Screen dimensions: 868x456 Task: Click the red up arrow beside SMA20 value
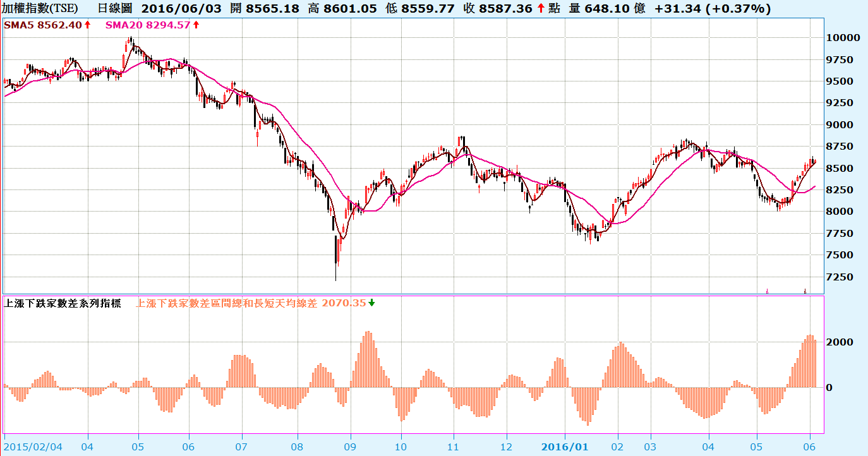pyautogui.click(x=196, y=25)
